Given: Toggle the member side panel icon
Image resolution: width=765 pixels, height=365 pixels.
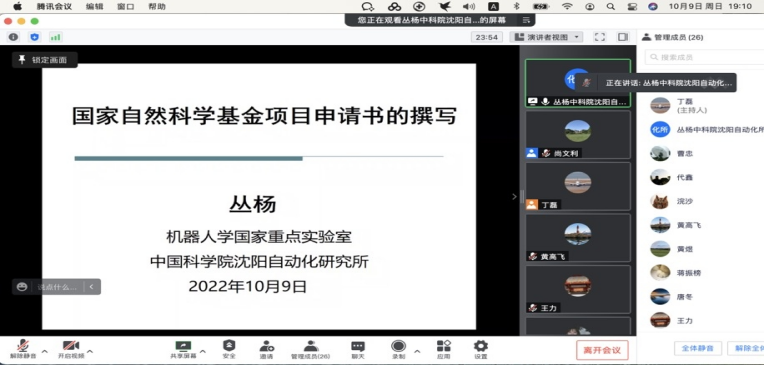Looking at the screenshot, I should [623, 37].
